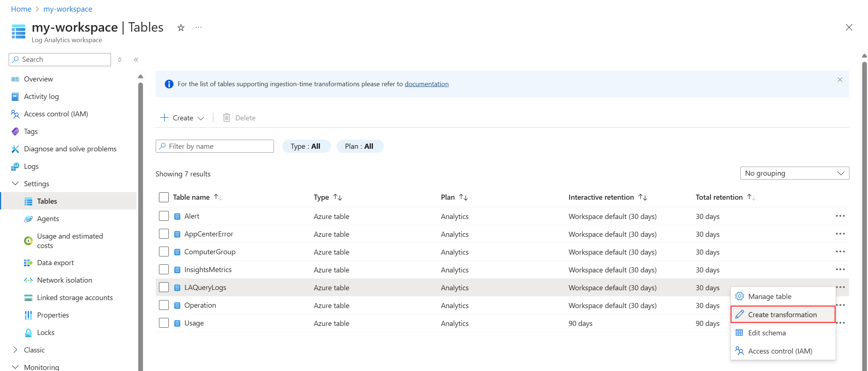Open the Tags page
The width and height of the screenshot is (868, 371).
point(31,131)
